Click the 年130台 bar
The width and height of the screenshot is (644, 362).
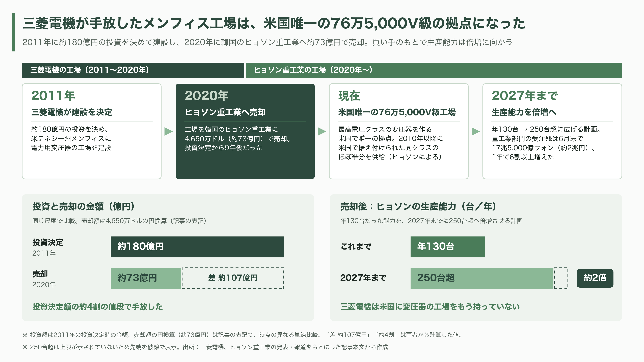447,247
